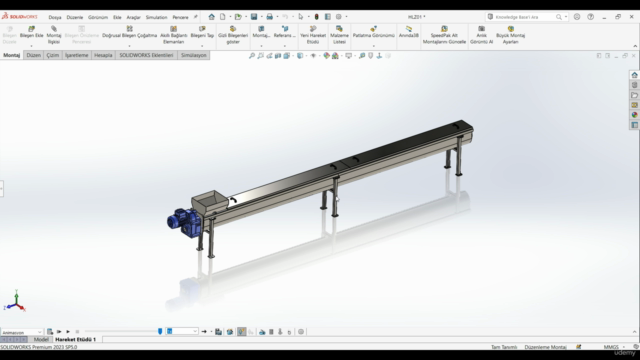Viewport: 640px width, 360px height.
Task: Click the Zoom to Fit magnifier icon
Action: tap(252, 56)
